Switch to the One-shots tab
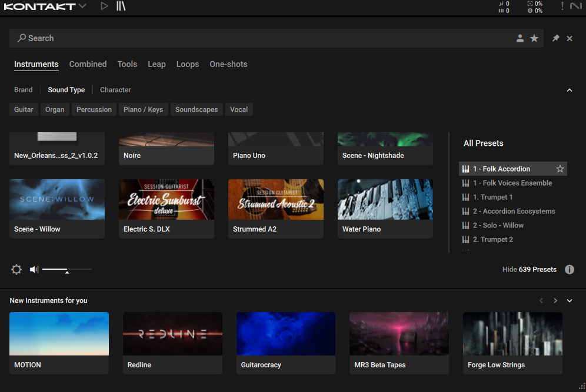This screenshot has height=392, width=586. [228, 64]
